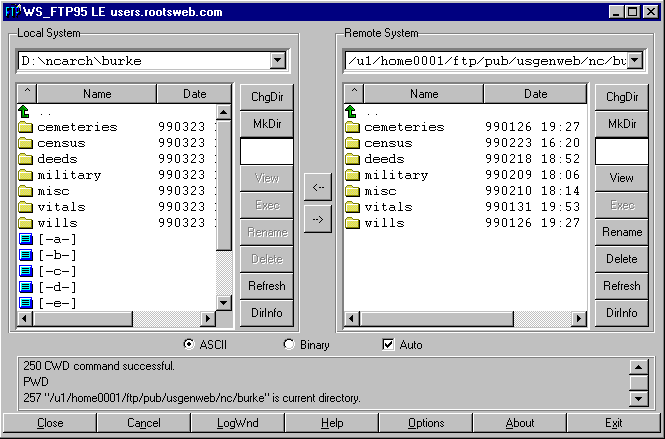This screenshot has width=665, height=439.
Task: Click the local file list vertical scrollbar
Action: (224, 200)
